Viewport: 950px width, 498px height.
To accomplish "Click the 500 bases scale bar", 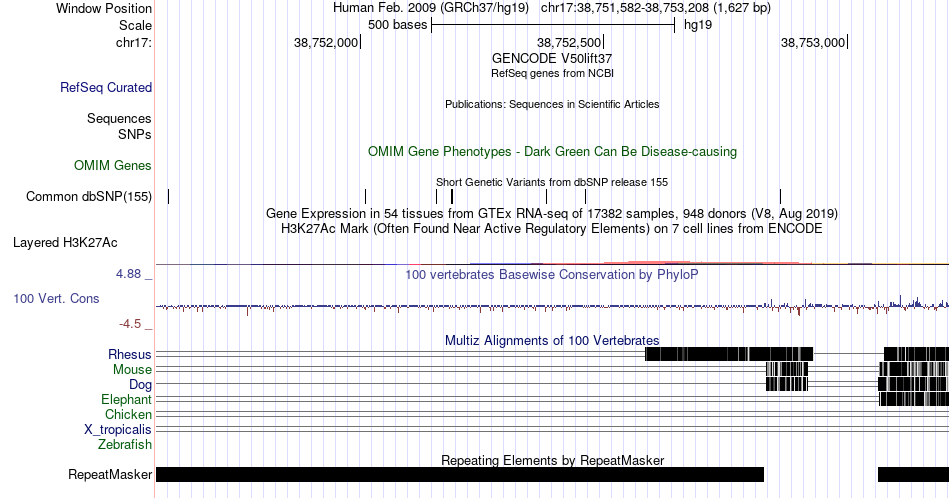I will [x=553, y=25].
